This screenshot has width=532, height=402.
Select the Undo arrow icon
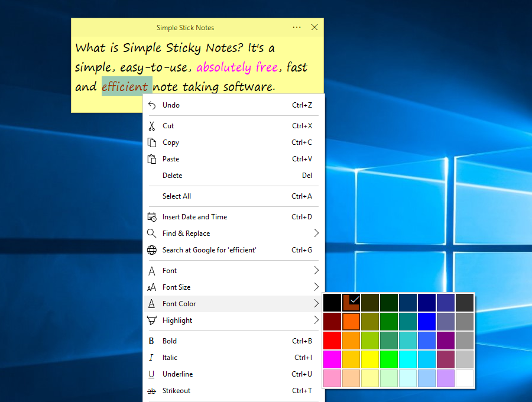coord(153,105)
